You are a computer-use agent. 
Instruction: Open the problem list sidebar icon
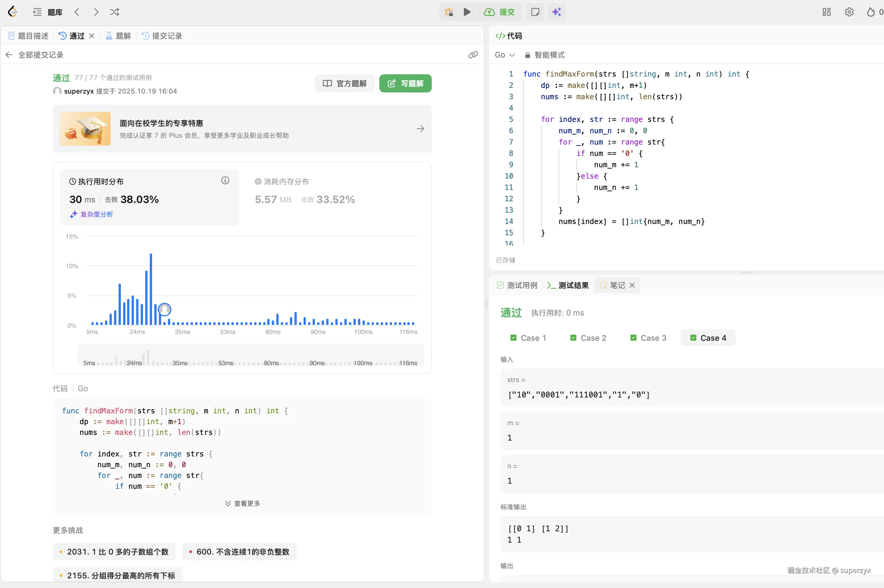(37, 12)
